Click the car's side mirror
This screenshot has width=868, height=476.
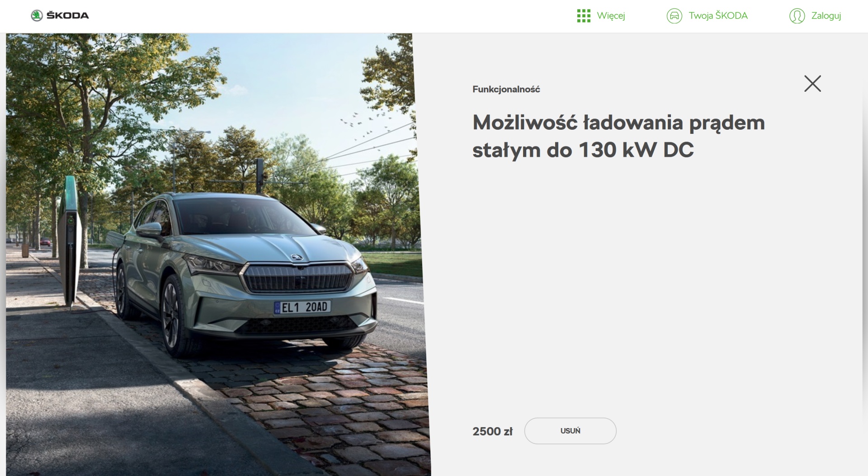tap(150, 230)
